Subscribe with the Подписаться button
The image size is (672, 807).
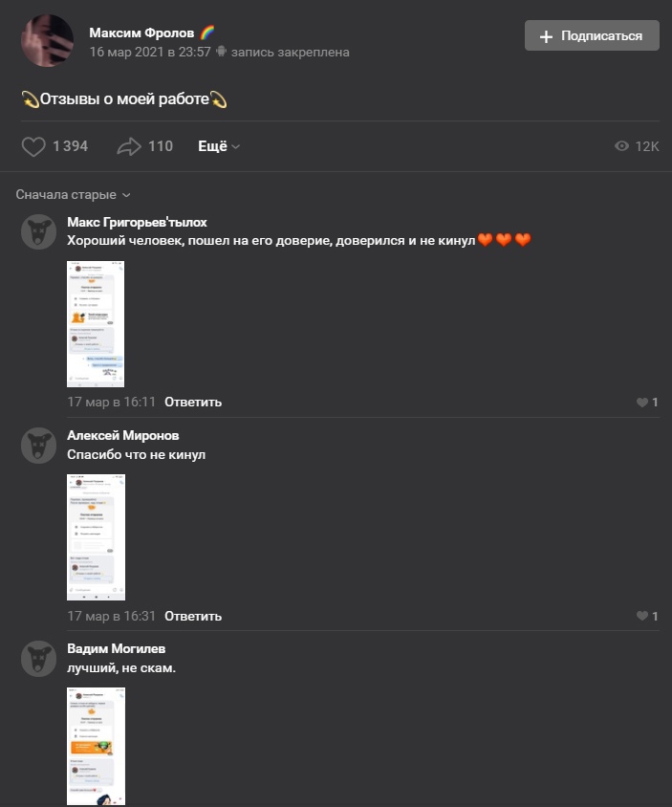(x=592, y=35)
